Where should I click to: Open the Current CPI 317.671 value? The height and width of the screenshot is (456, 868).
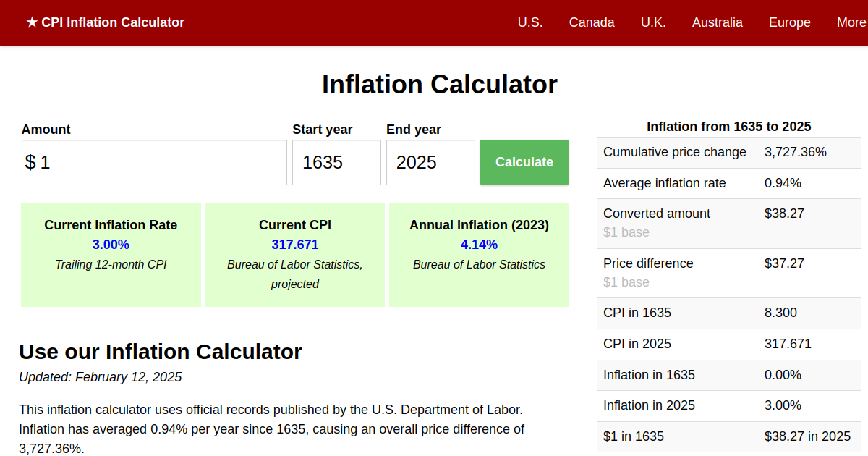pyautogui.click(x=294, y=245)
